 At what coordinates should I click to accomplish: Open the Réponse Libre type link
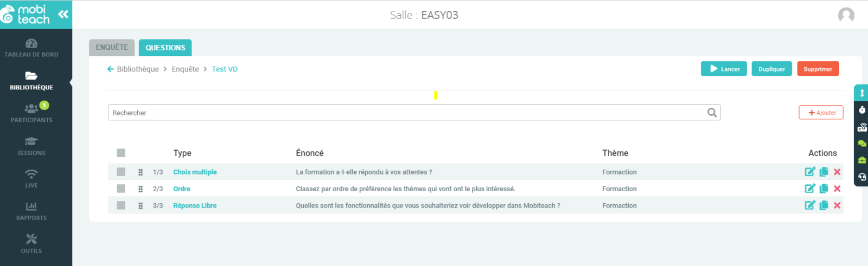[x=195, y=205]
